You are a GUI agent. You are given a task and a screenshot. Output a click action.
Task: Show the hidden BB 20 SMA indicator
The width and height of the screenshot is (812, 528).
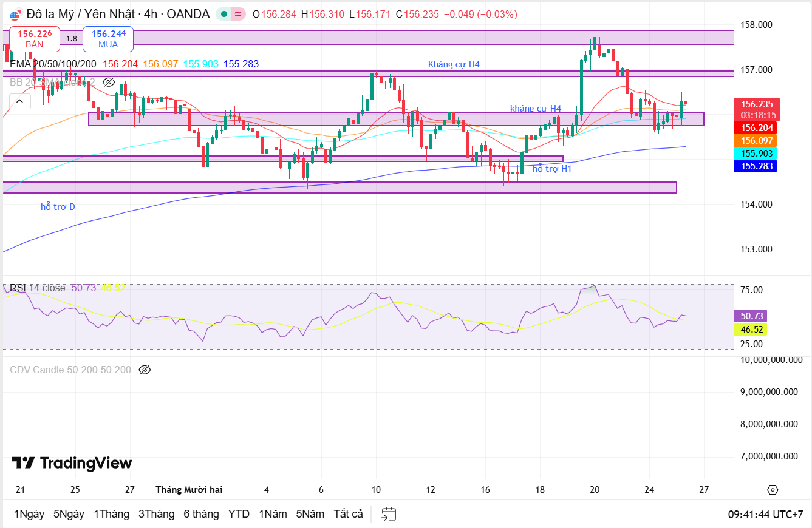tap(109, 83)
